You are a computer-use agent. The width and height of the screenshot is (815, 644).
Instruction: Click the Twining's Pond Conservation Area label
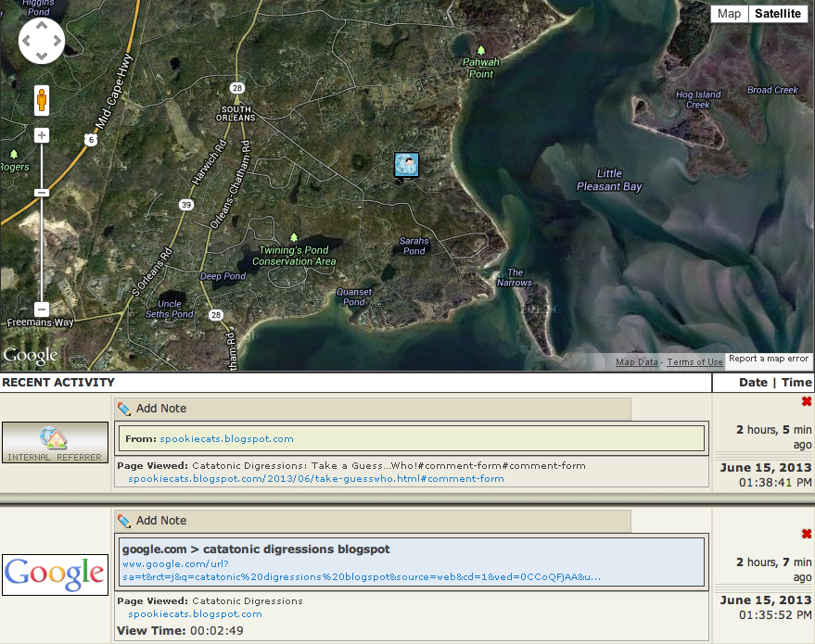tap(294, 256)
